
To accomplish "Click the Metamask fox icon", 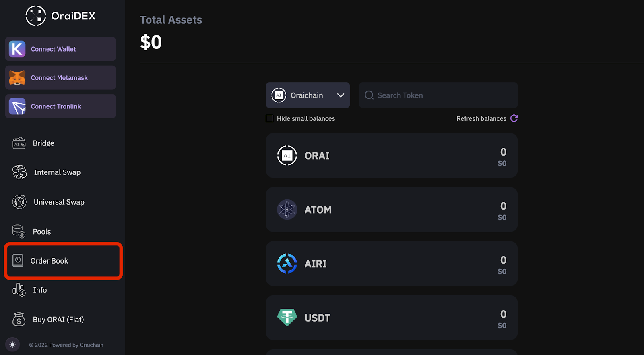I will pos(17,78).
